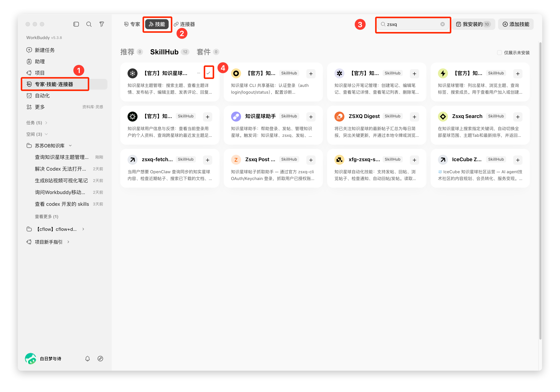Select the 技能 tab
This screenshot has height=392, width=560.
[x=157, y=24]
